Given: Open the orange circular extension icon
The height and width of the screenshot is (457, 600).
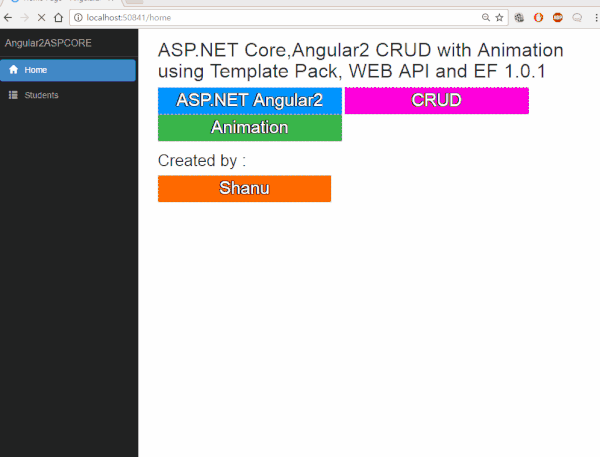Looking at the screenshot, I should coord(538,18).
